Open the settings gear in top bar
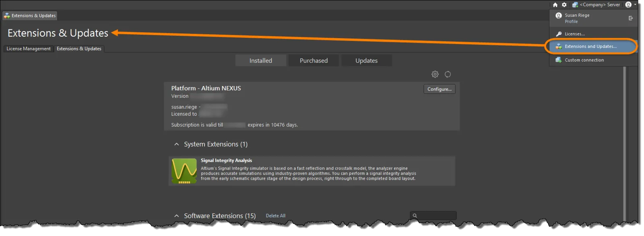The height and width of the screenshot is (236, 644). pyautogui.click(x=564, y=5)
